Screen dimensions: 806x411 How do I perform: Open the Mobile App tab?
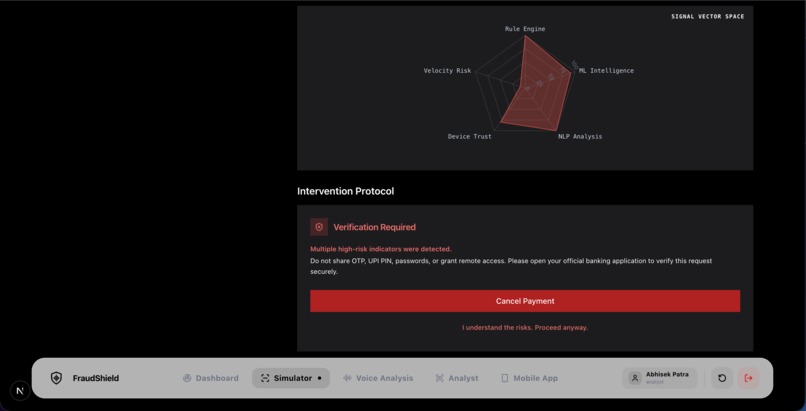tap(529, 378)
